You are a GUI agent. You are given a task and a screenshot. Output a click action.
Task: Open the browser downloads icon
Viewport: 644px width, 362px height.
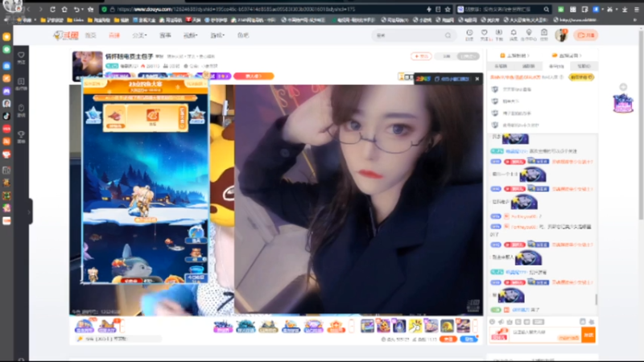(625, 9)
